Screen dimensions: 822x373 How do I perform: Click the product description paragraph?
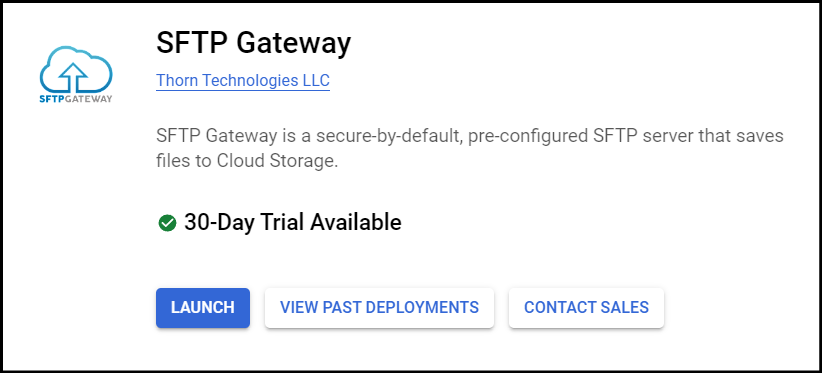[470, 149]
